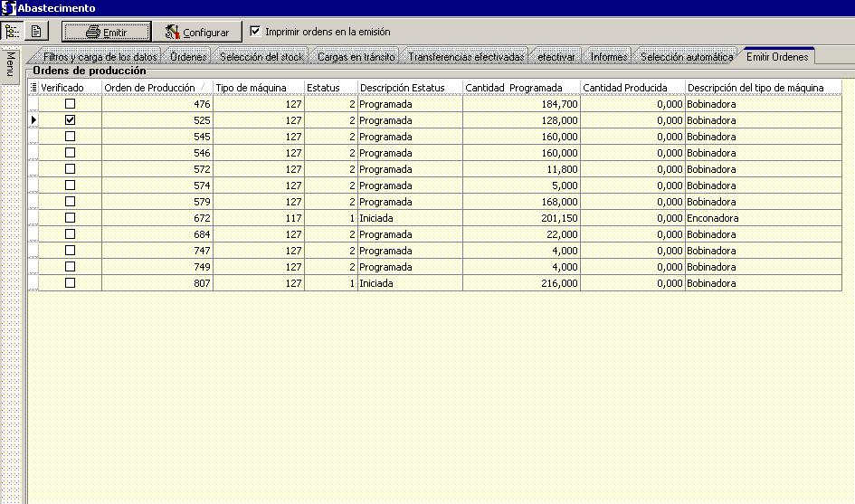Click the Cantidad Programada column header
This screenshot has height=504, width=855.
click(x=520, y=88)
